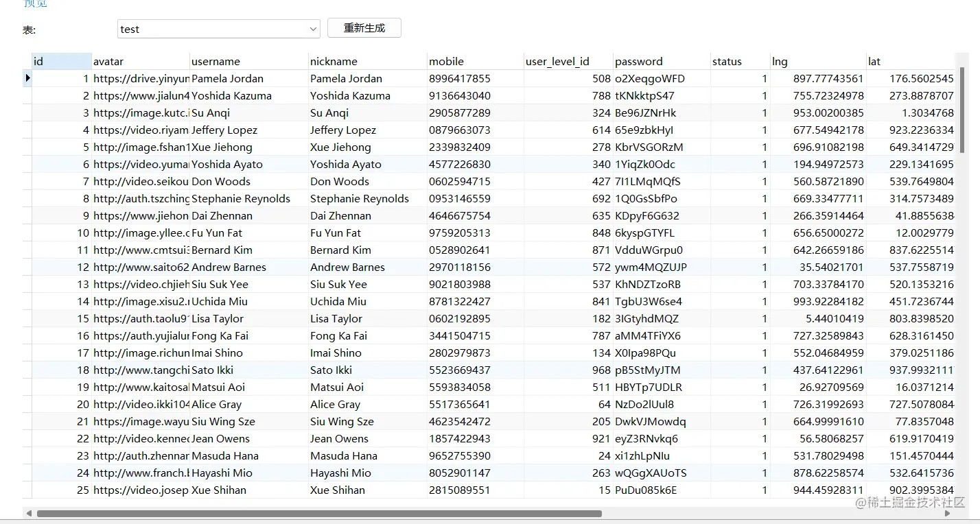Click the vertical scrollbar thumb

pyautogui.click(x=962, y=110)
